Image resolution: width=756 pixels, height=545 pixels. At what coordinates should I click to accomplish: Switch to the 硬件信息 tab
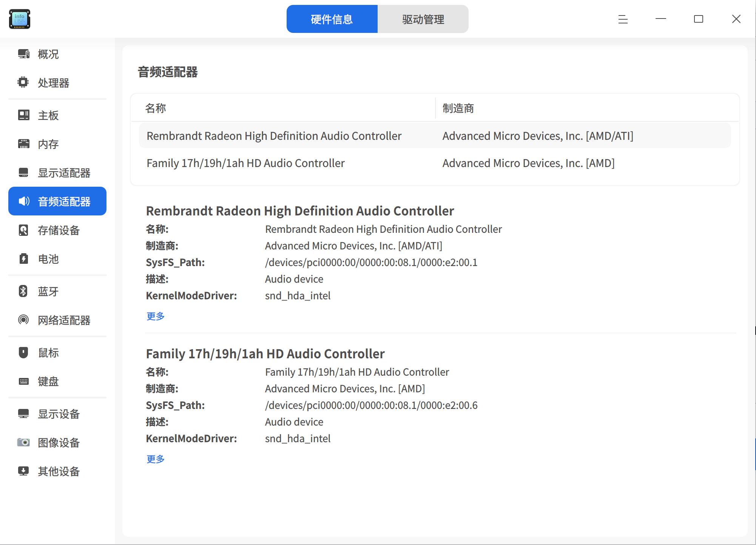(332, 19)
